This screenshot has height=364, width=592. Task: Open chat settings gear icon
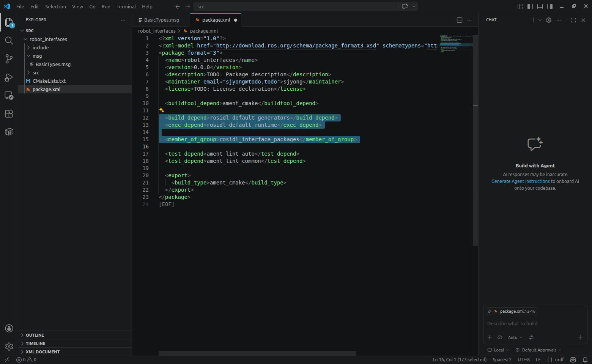pos(549,20)
